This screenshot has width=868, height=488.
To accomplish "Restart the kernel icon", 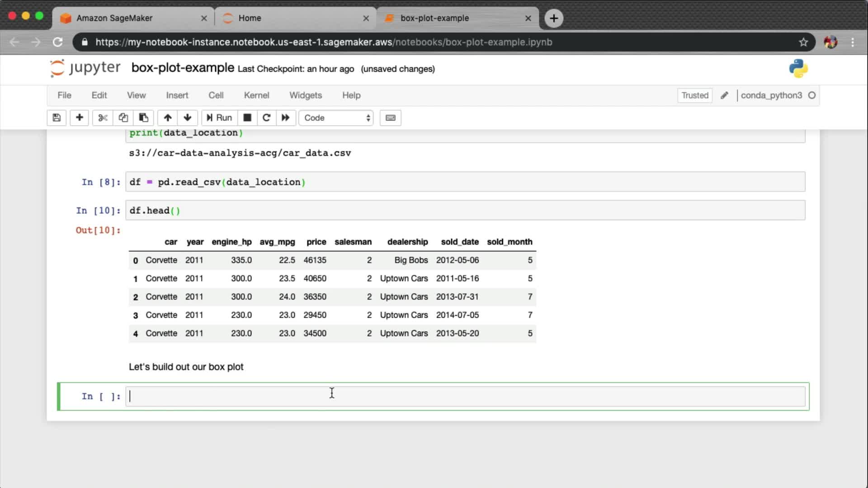I will 266,118.
